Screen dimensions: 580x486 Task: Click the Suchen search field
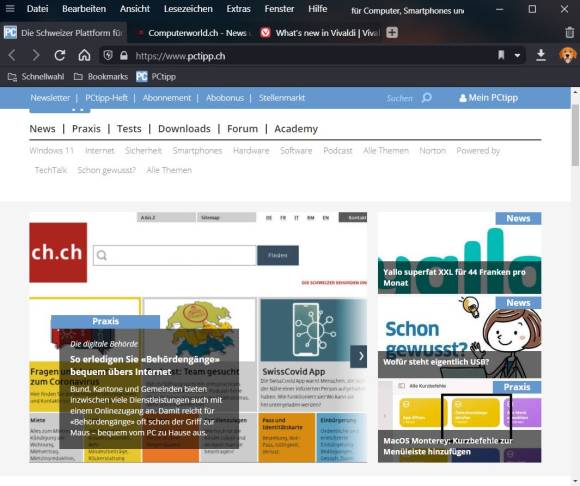(x=399, y=98)
